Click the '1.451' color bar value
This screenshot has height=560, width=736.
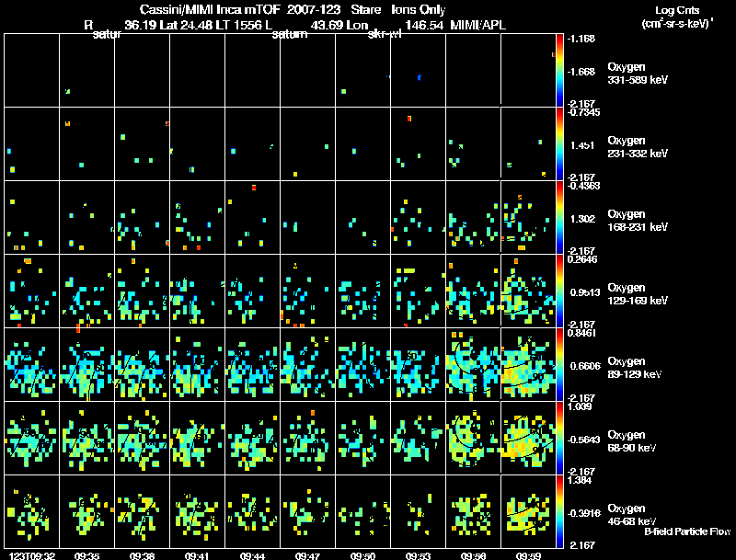582,145
